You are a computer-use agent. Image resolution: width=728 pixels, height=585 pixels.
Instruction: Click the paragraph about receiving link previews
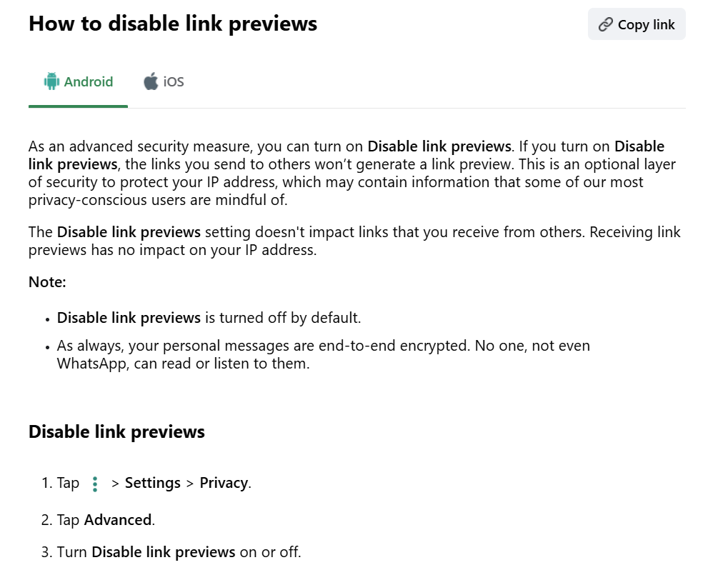(x=355, y=241)
